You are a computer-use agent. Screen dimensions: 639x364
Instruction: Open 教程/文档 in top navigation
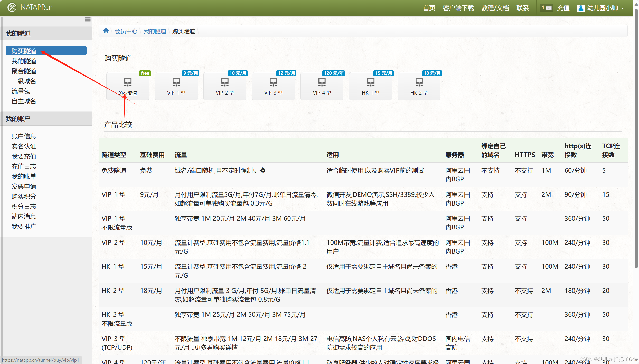click(x=495, y=8)
